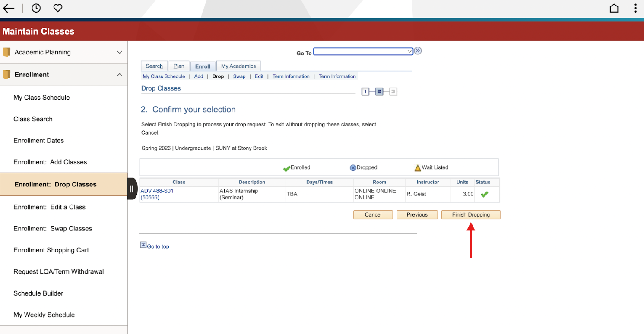
Task: Open My Class Schedule sub-tab link
Action: [x=164, y=76]
